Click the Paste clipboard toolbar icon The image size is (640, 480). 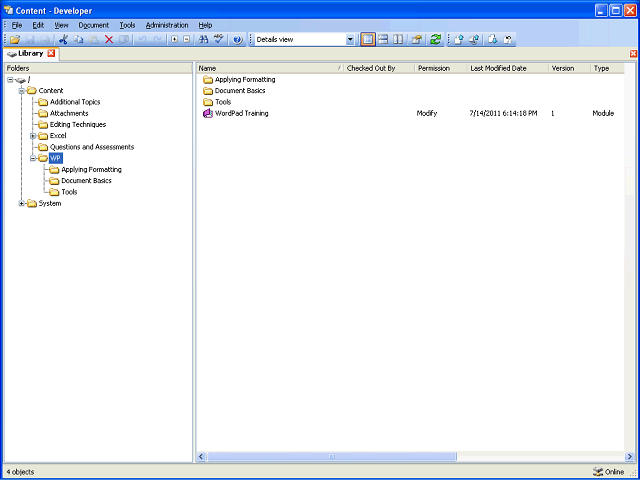click(94, 40)
